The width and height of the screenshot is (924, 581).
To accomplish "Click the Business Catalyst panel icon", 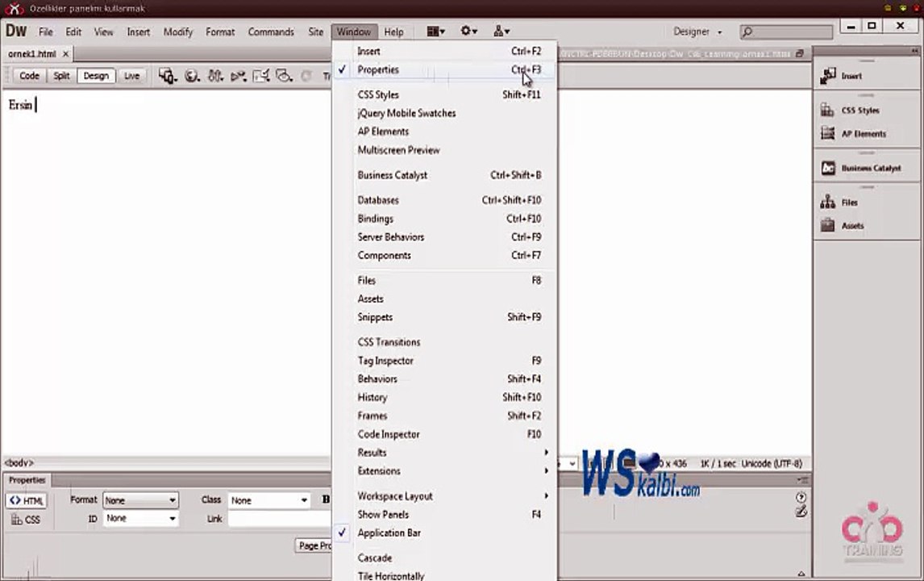I will pos(828,168).
